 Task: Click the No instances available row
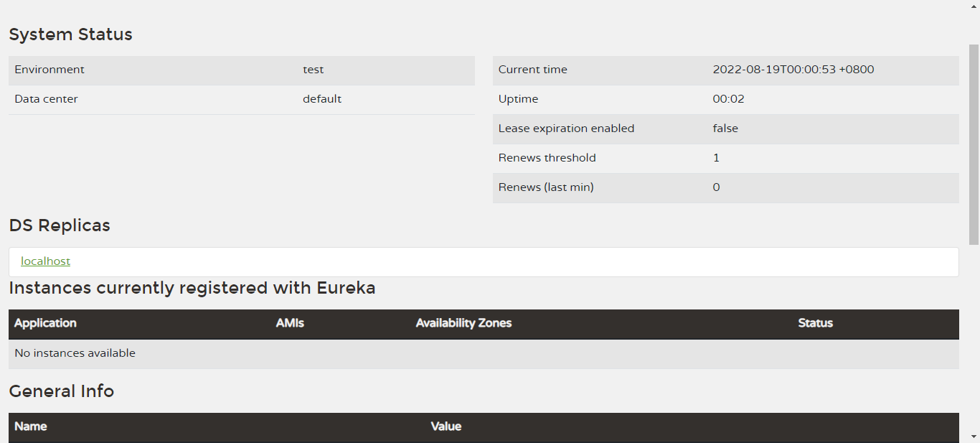point(75,353)
